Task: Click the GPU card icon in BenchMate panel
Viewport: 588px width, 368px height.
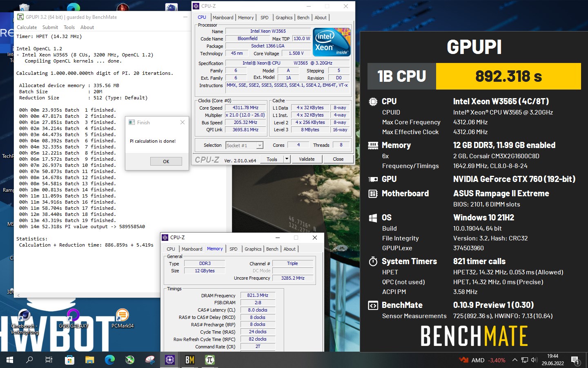Action: (x=373, y=179)
